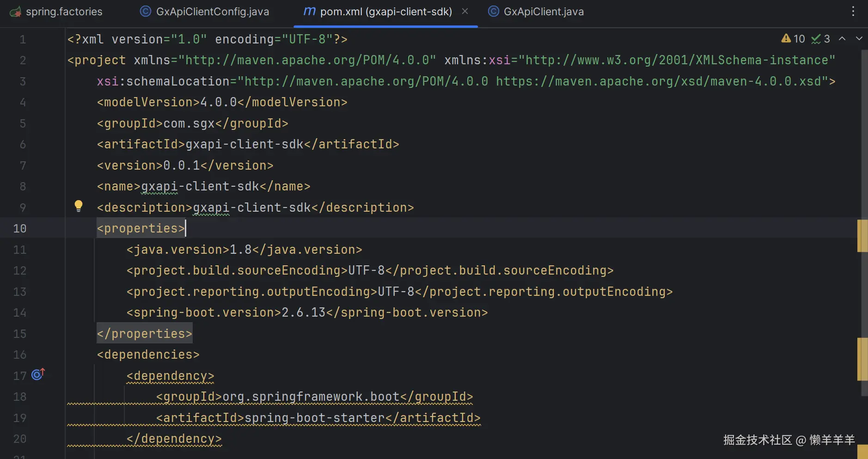Viewport: 868px width, 459px height.
Task: Open the three-dot tab actions menu
Action: (853, 12)
